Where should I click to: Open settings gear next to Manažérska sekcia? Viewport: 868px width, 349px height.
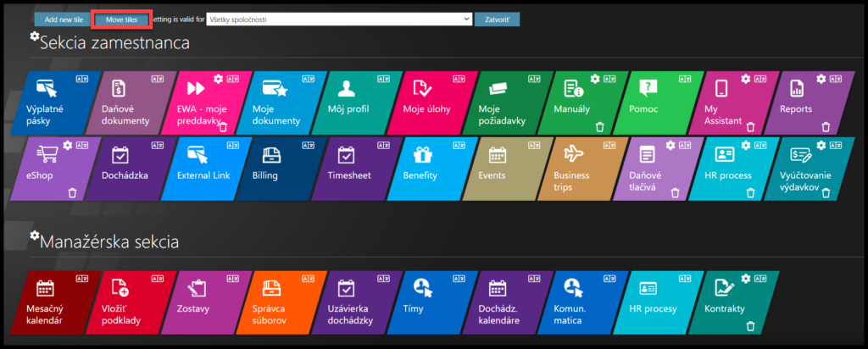point(35,235)
